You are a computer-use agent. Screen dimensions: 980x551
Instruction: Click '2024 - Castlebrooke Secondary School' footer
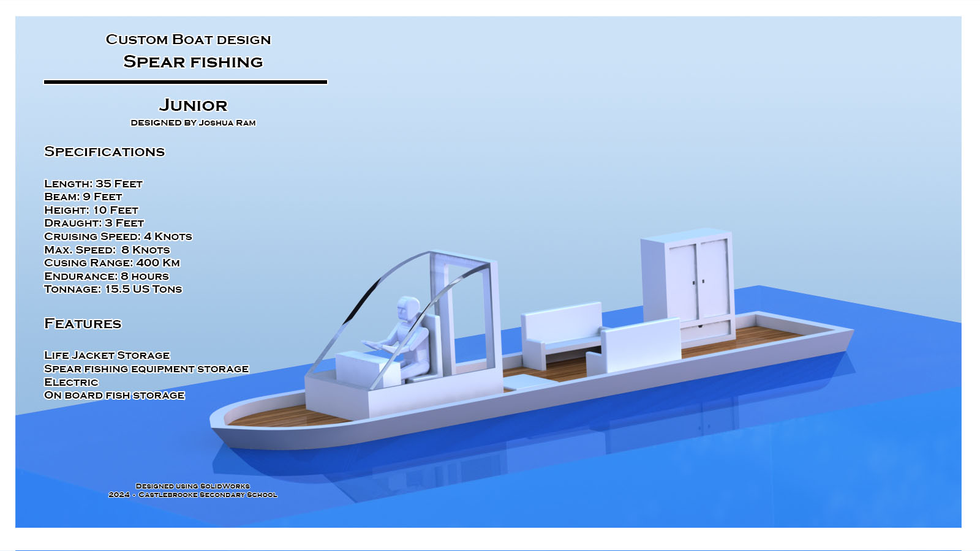tap(193, 495)
